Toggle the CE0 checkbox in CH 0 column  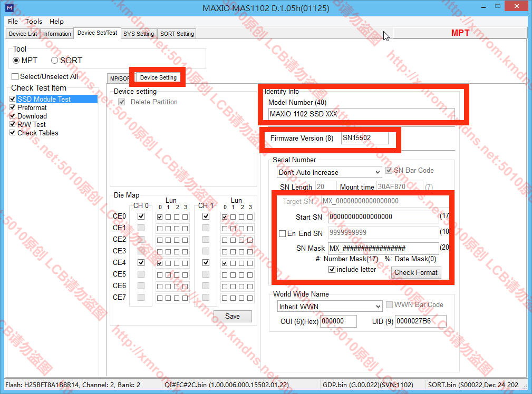click(141, 216)
